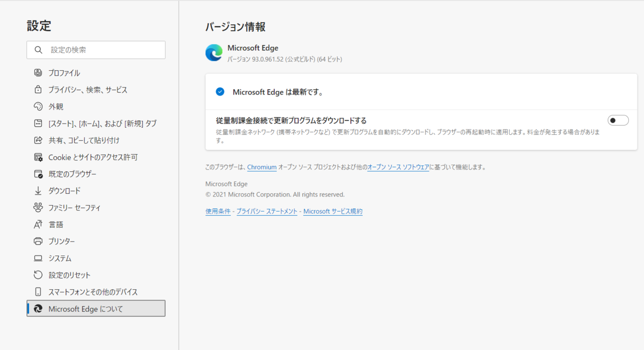Click the profile icon beside プロファイル
The width and height of the screenshot is (644, 350).
(38, 72)
